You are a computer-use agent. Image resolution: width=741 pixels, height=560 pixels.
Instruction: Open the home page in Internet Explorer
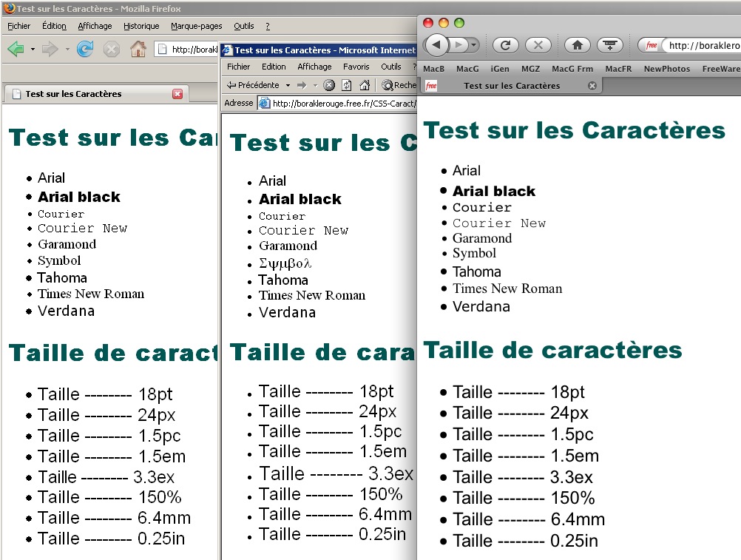coord(365,85)
